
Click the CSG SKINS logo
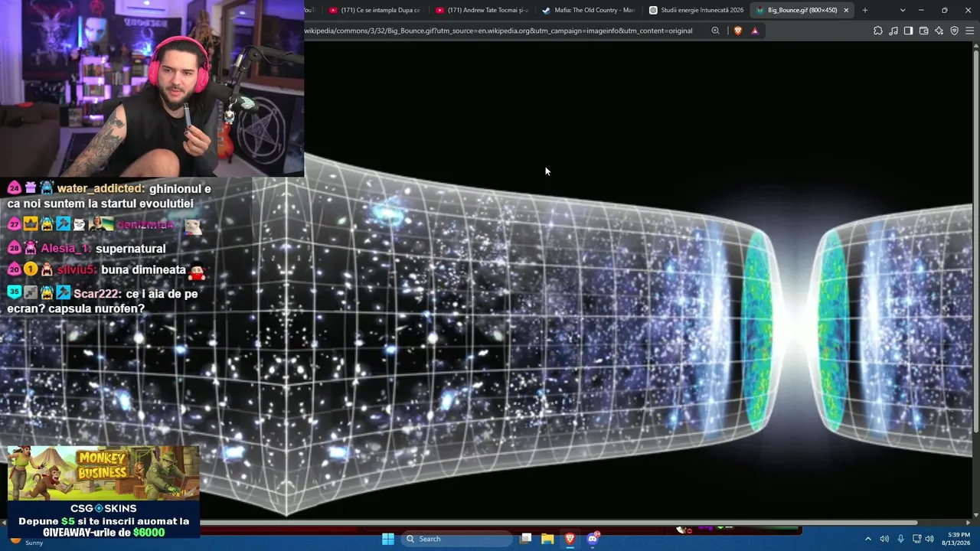(x=103, y=508)
